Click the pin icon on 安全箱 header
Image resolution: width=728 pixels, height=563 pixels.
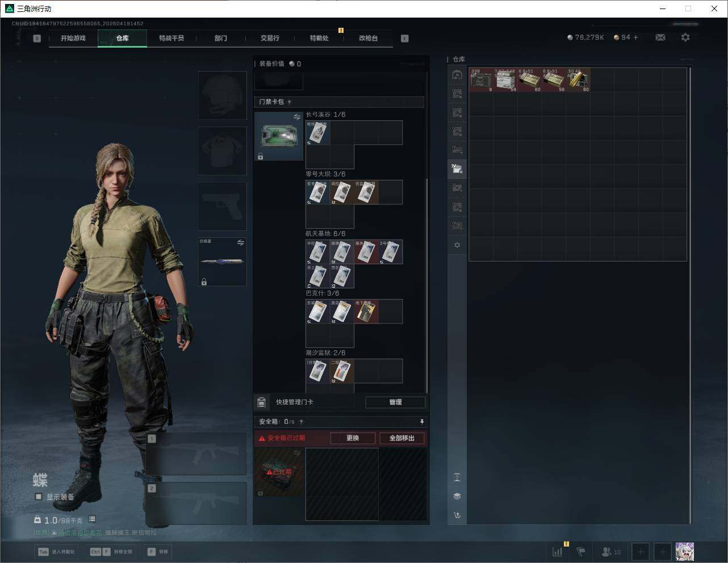pyautogui.click(x=421, y=422)
